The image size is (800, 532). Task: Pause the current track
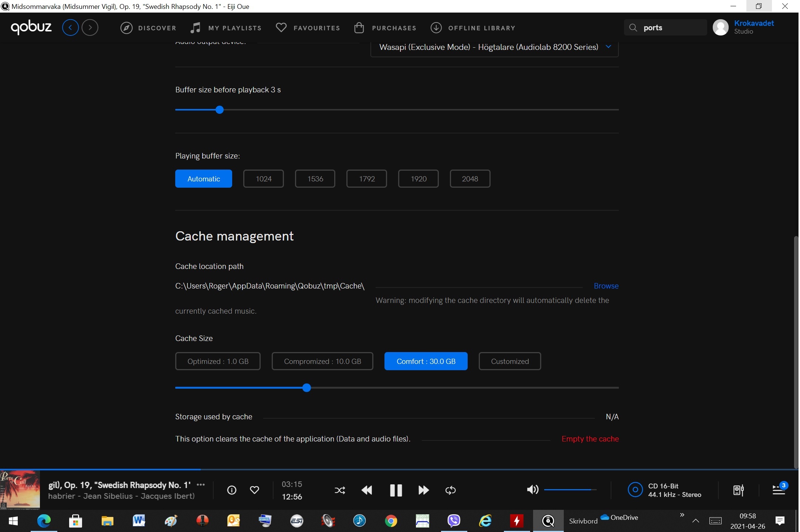tap(396, 490)
